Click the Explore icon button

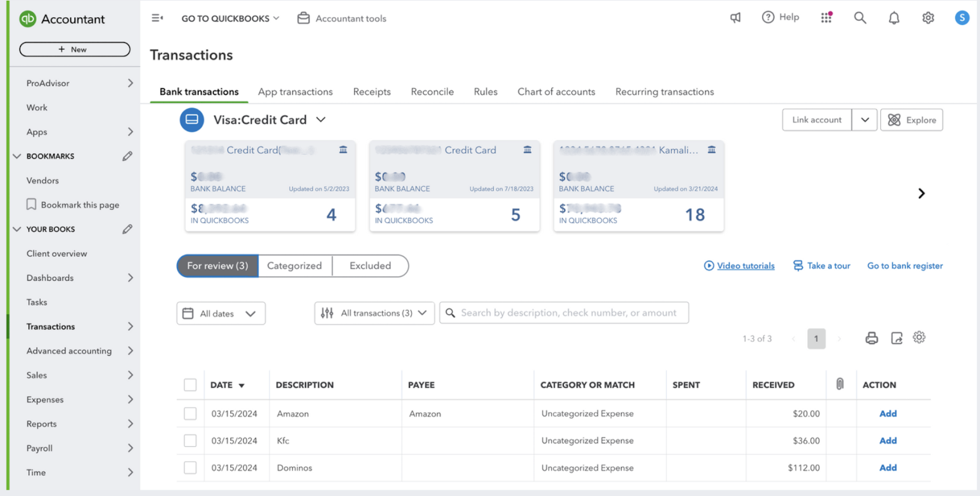point(911,120)
